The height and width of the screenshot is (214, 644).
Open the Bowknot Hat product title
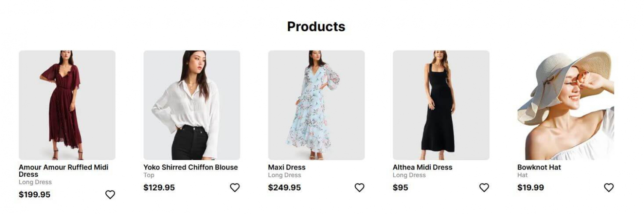coord(539,167)
